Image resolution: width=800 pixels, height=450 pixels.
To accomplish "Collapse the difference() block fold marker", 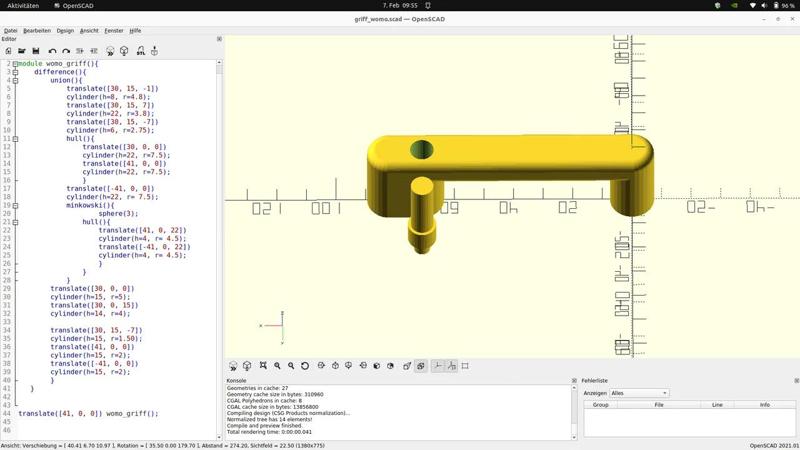I will coord(15,72).
